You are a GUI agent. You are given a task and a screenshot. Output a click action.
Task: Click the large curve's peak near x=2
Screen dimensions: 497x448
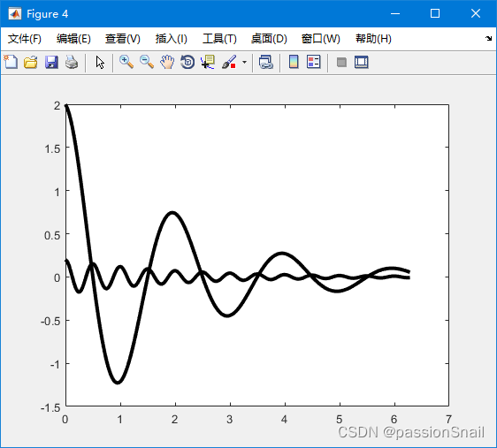point(172,213)
